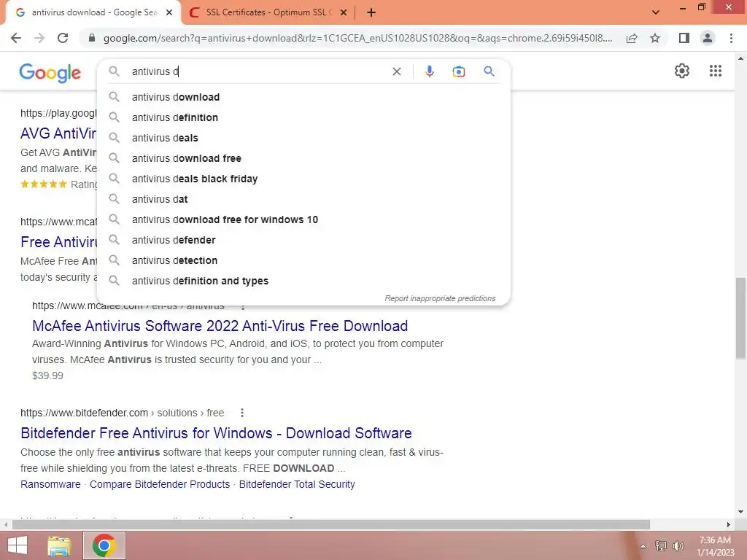Click the page scroll-up arrow
Screen dimensions: 747x560
coord(740,58)
